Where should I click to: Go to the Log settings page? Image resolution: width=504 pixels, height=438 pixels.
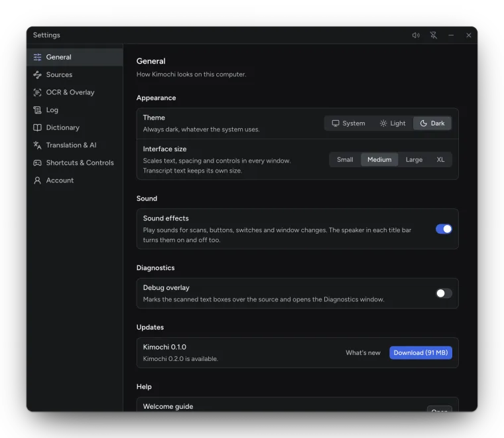click(x=75, y=110)
